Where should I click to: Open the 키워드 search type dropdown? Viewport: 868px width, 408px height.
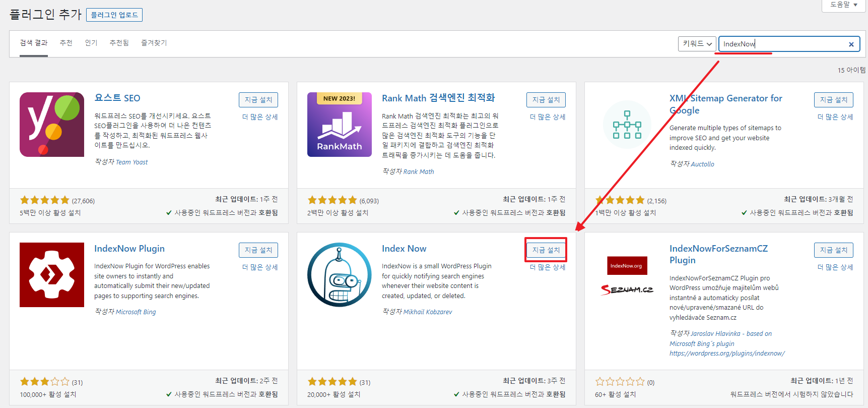point(697,44)
